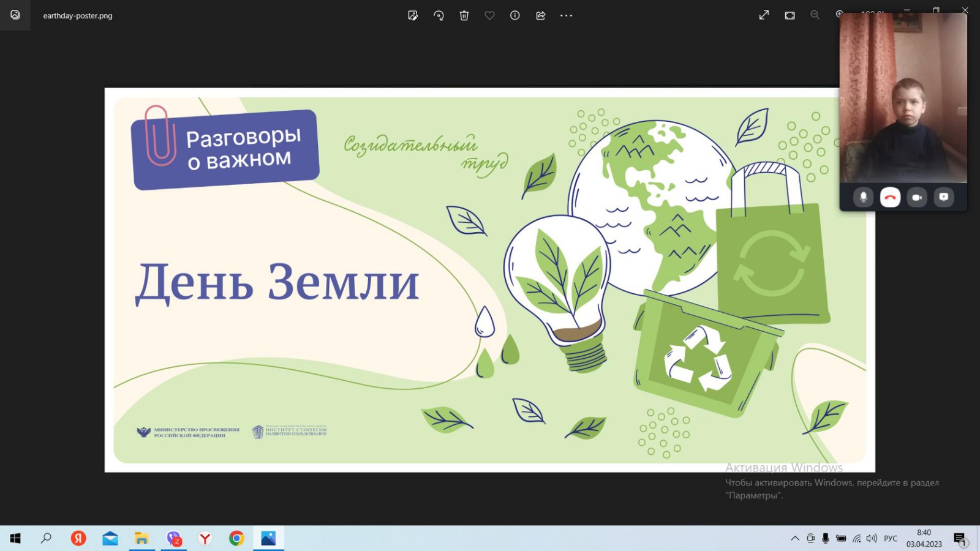
Task: Click the microphone tray icon
Action: pos(826,538)
